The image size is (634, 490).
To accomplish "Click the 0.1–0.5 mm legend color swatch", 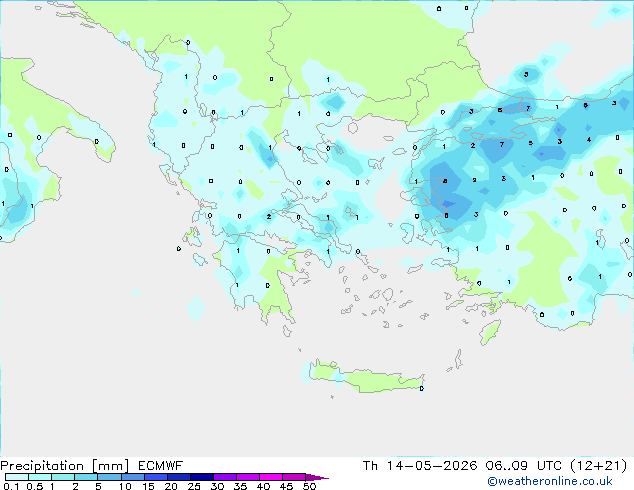I will tap(17, 477).
